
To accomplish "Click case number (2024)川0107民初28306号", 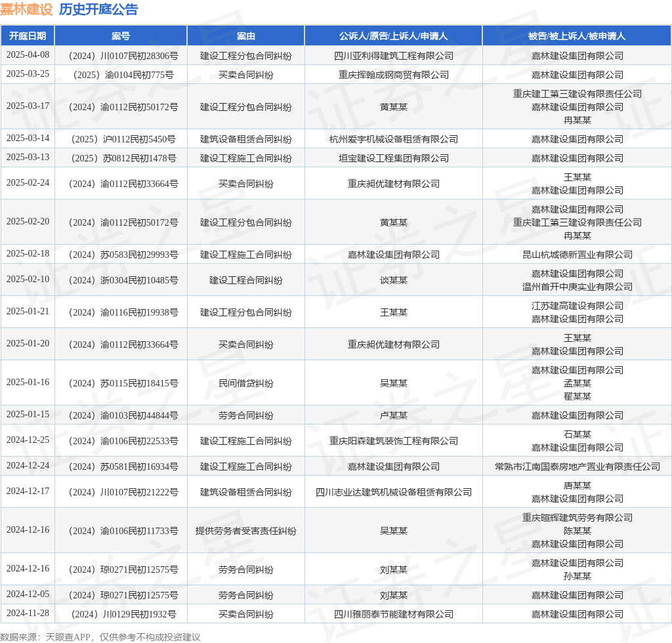I will click(123, 56).
